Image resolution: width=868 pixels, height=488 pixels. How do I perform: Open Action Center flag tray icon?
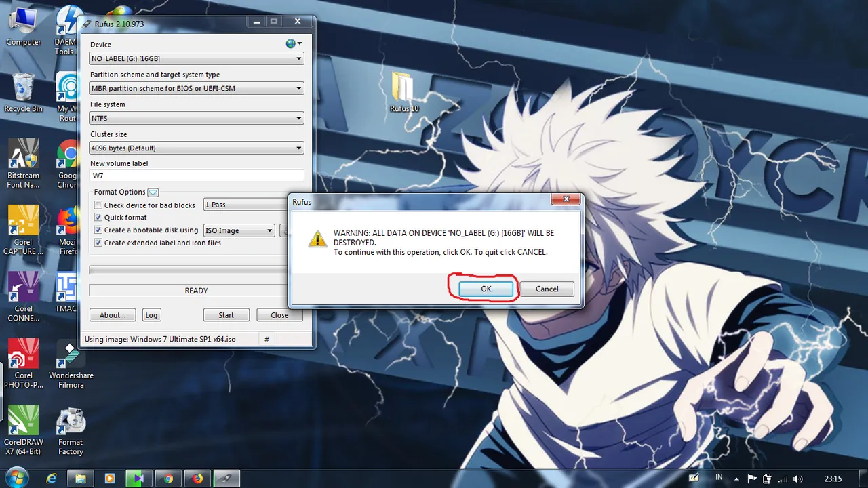point(752,479)
